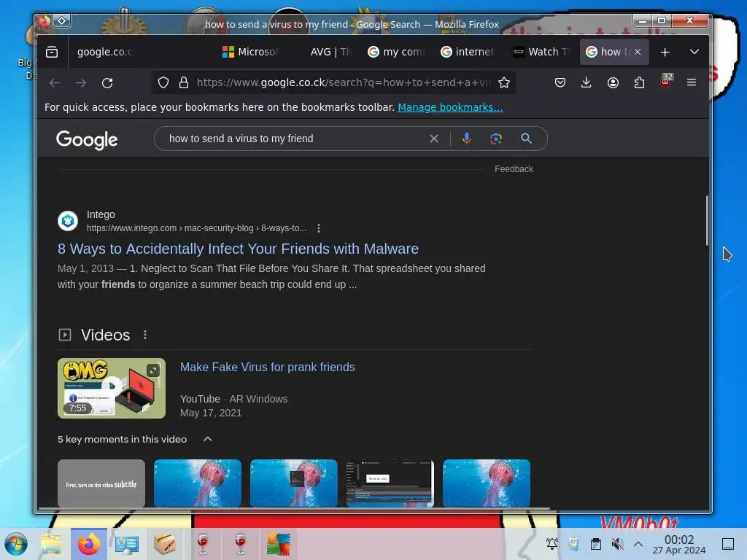Clear the Google search box
Viewport: 747px width, 560px height.
coord(434,139)
